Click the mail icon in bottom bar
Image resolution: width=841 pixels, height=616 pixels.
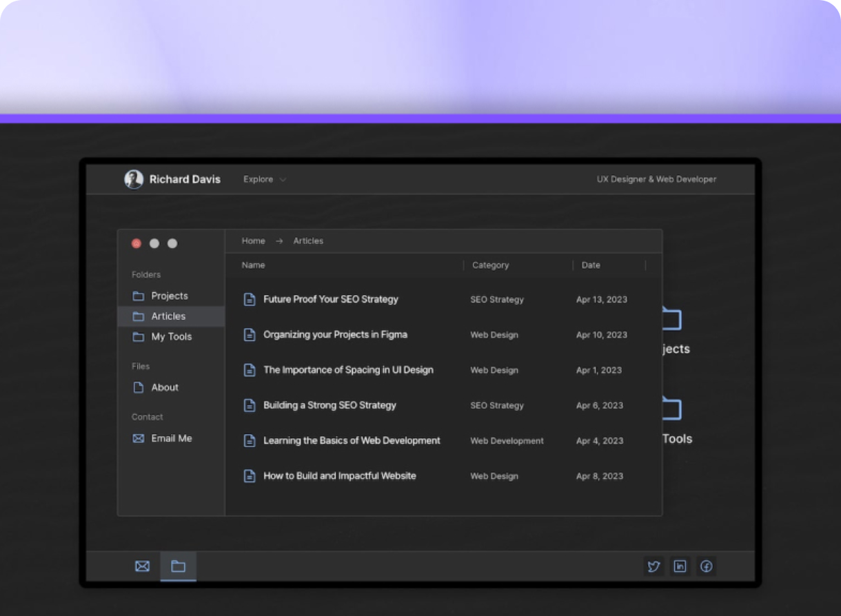[x=142, y=566]
